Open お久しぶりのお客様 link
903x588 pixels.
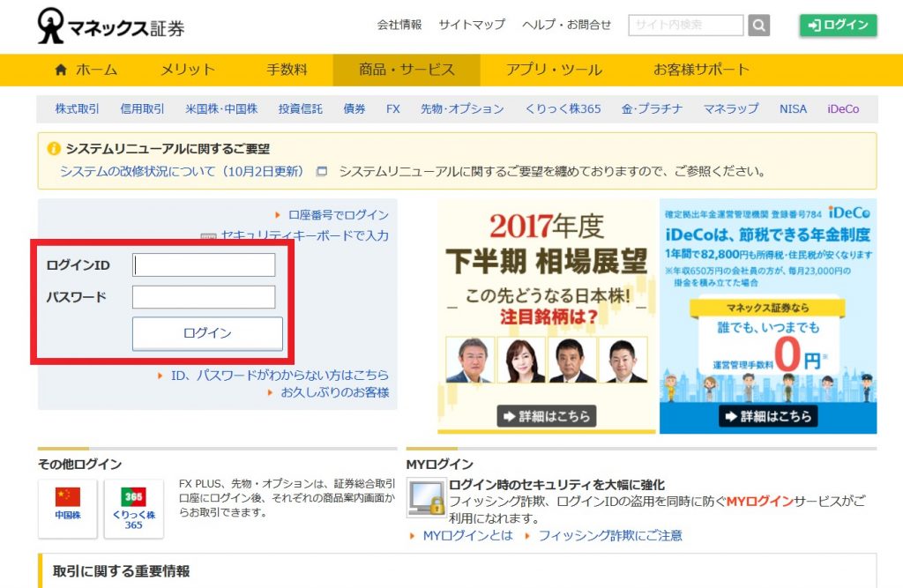coord(334,393)
